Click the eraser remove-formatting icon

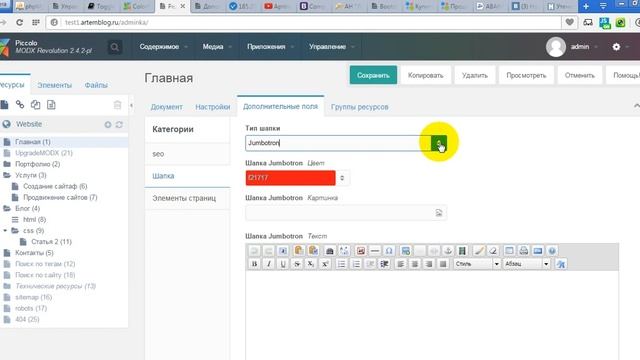click(493, 251)
